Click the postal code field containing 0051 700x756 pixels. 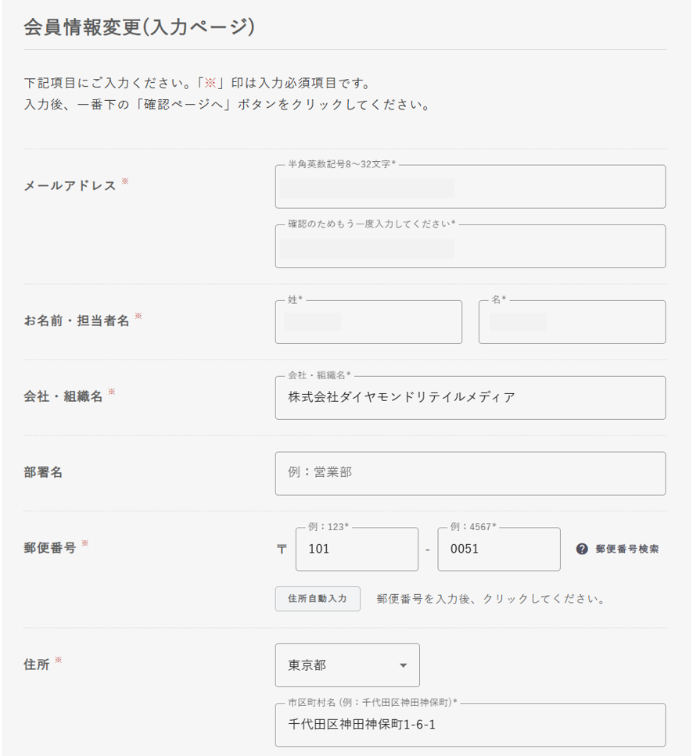coord(498,549)
